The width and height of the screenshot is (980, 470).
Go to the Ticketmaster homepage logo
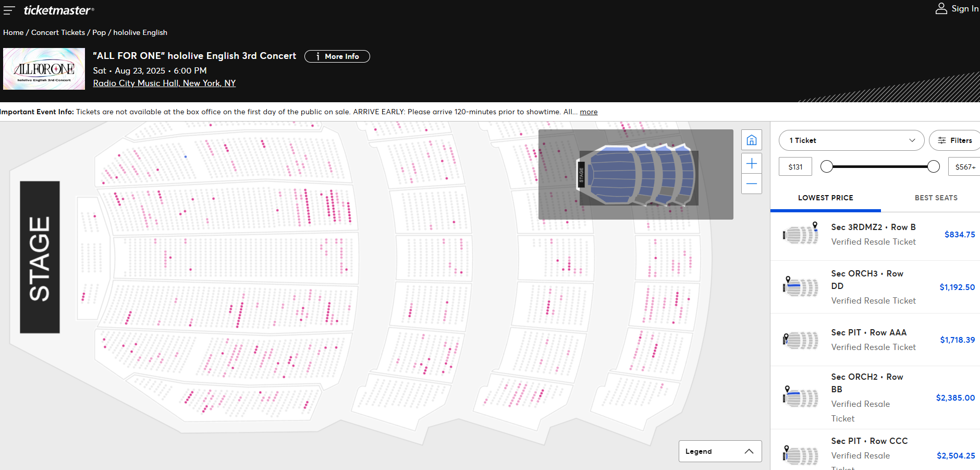(59, 10)
